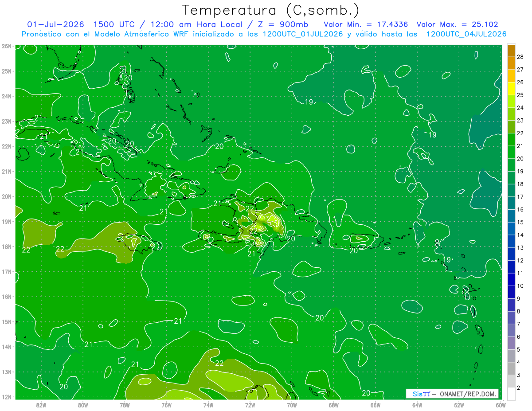Image resolution: width=532 pixels, height=411 pixels.
Task: Click the legend value '14'
Action: tap(520, 235)
